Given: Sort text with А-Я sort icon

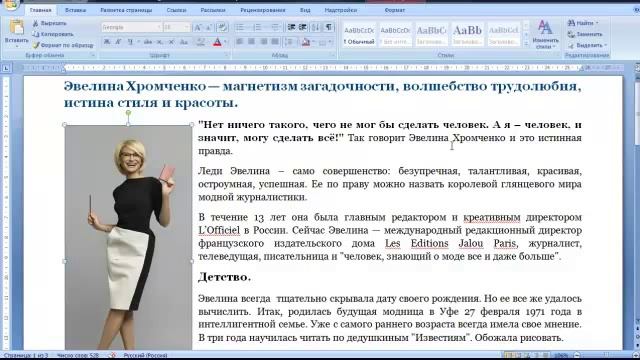Looking at the screenshot, I should pos(316,27).
